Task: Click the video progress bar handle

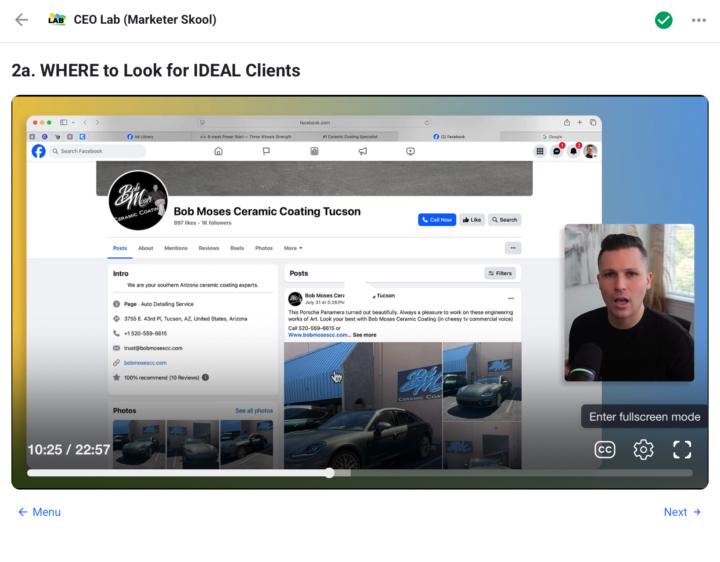Action: click(x=330, y=473)
